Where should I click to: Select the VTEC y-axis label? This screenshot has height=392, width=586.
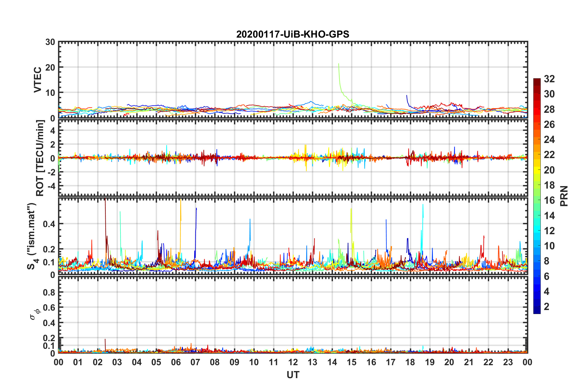[x=38, y=80]
